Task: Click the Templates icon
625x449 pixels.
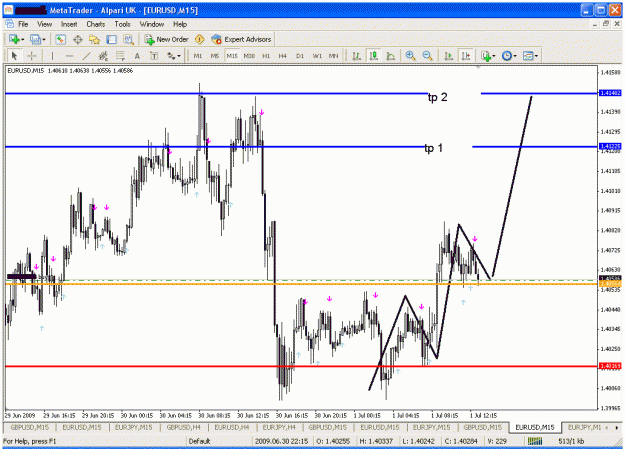Action: coord(528,56)
